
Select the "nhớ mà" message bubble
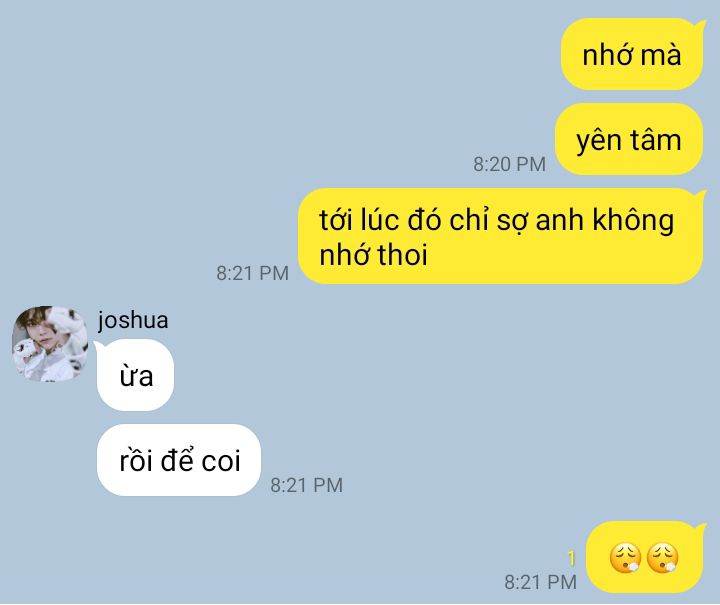pyautogui.click(x=632, y=54)
